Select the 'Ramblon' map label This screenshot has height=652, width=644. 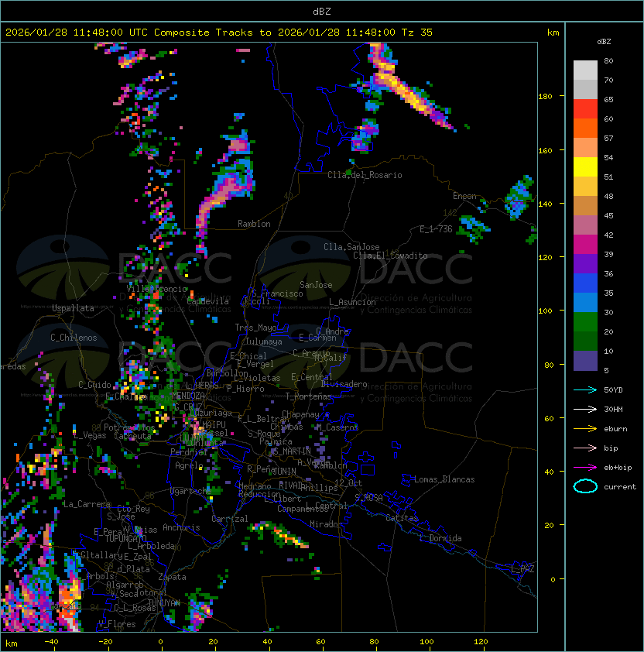click(254, 224)
